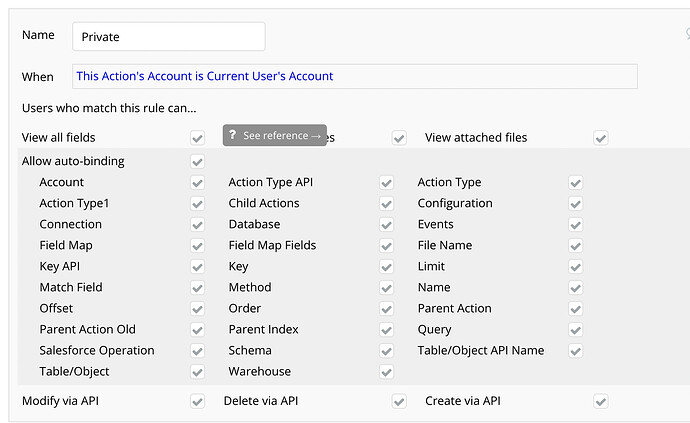The image size is (690, 423).
Task: Click the See reference tooltip link
Action: tap(275, 136)
